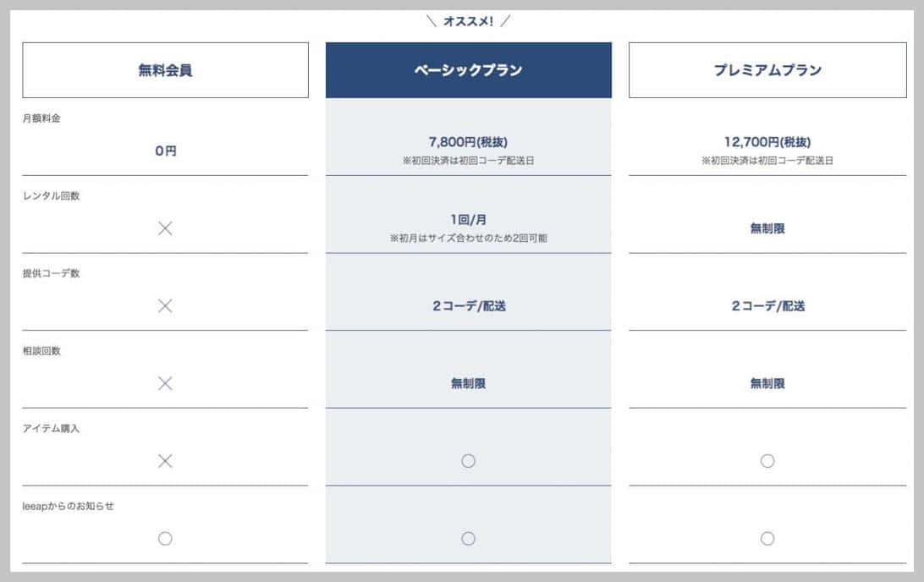
Task: Click Premium plan 無制限 under レンタル回数
Action: (767, 228)
